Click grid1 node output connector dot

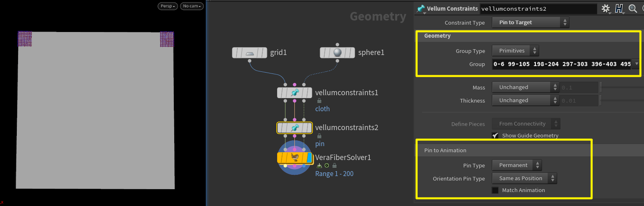point(250,61)
